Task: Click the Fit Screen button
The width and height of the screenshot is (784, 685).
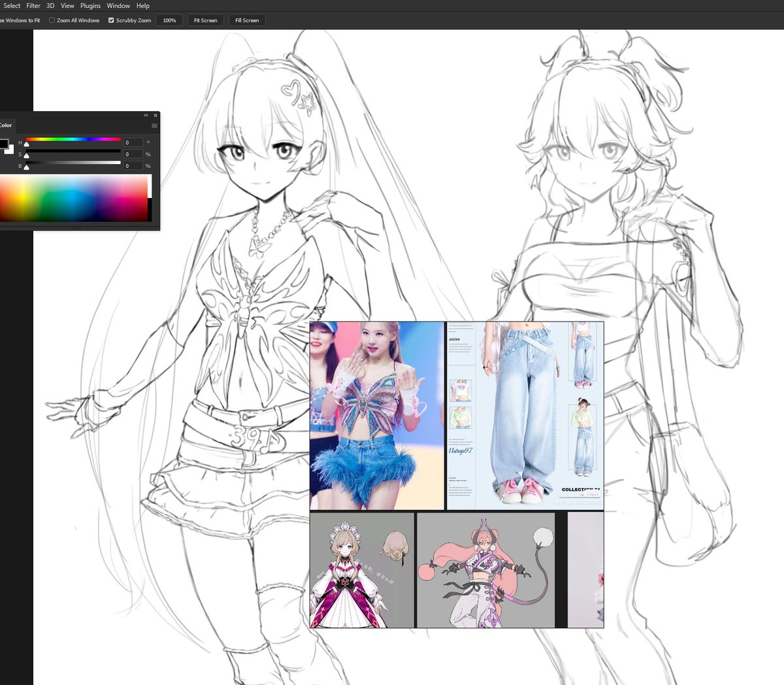Action: 205,20
